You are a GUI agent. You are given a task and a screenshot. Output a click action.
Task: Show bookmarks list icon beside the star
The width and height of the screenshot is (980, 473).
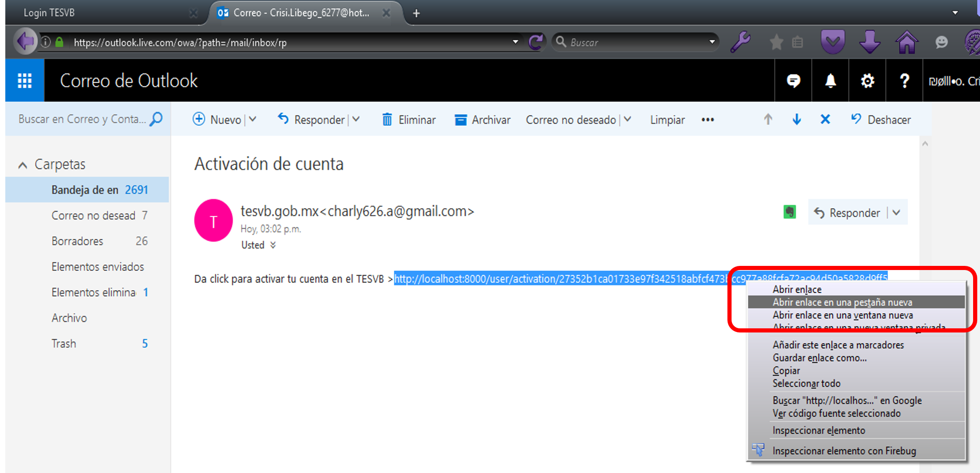798,42
